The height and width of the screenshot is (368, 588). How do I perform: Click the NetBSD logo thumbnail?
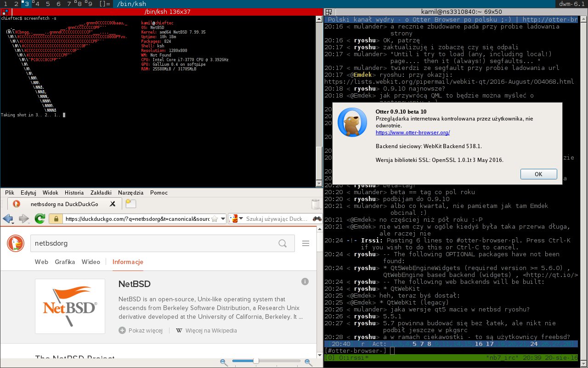[x=70, y=306]
